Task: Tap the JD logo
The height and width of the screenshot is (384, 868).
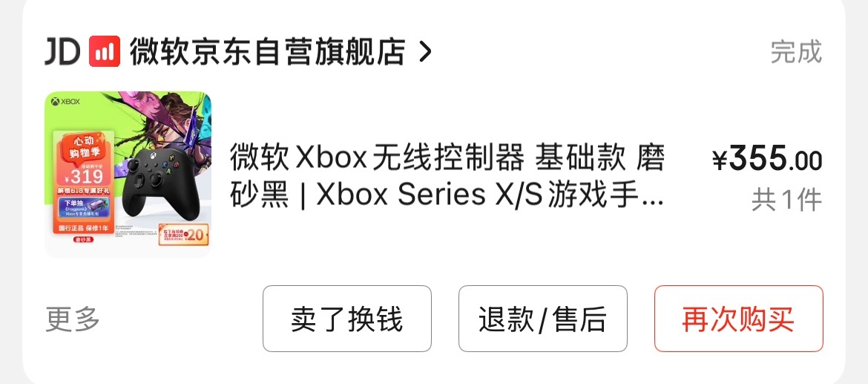Action: [x=62, y=51]
